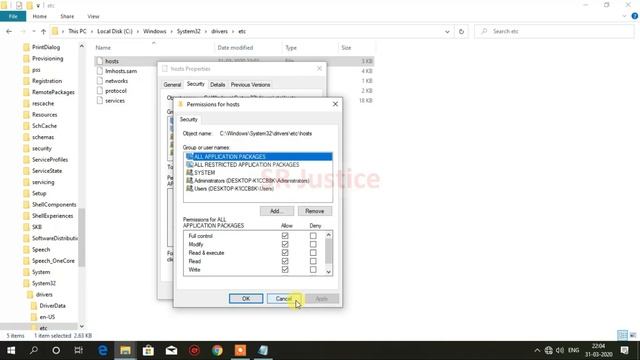This screenshot has width=640, height=360.
Task: Expand the recent locations dropdown arrow
Action: [33, 31]
